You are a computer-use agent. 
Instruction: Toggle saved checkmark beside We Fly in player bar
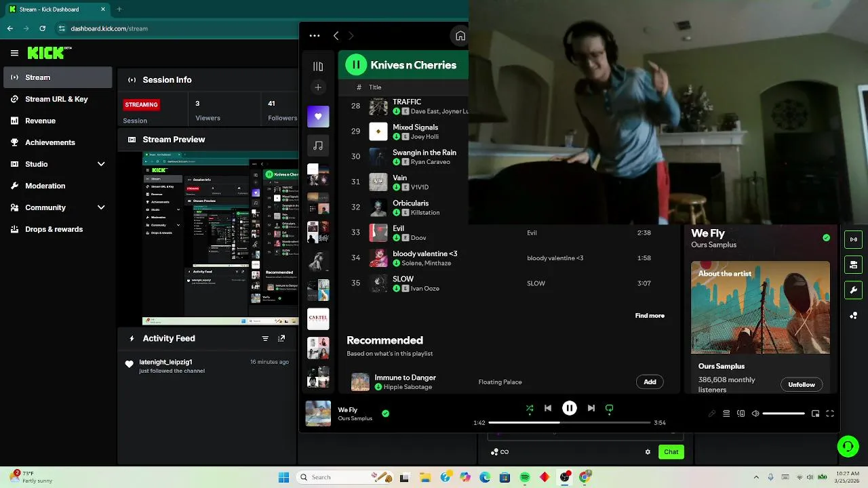point(385,413)
